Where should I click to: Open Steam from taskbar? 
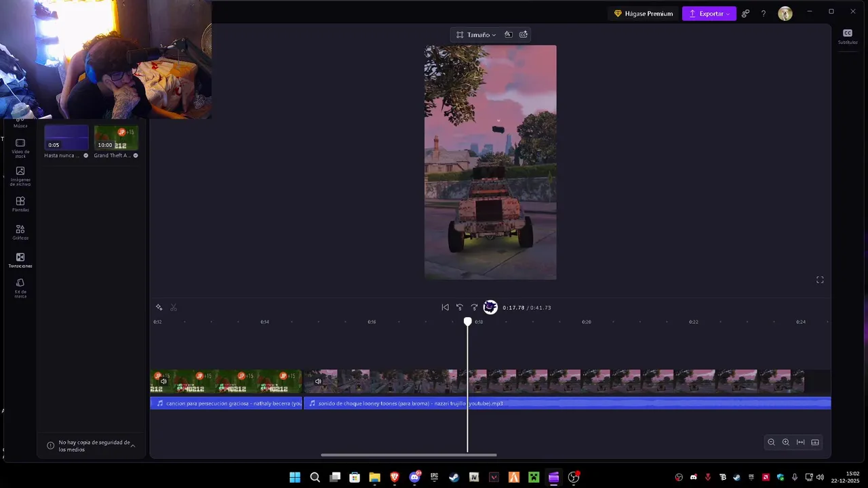pos(454,477)
